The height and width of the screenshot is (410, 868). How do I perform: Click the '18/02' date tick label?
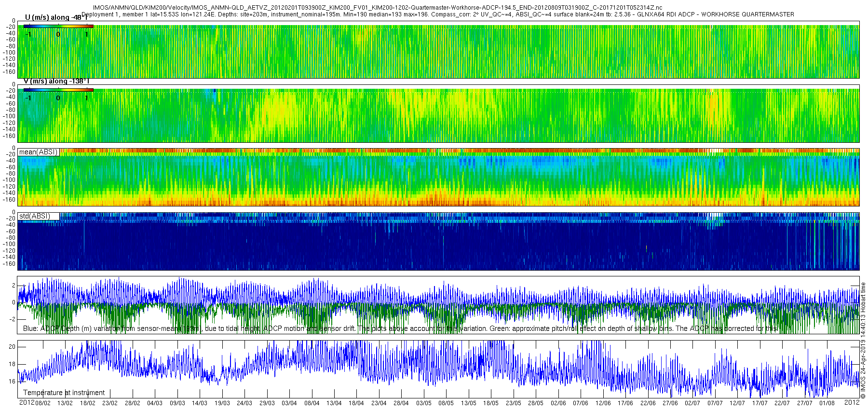click(87, 403)
